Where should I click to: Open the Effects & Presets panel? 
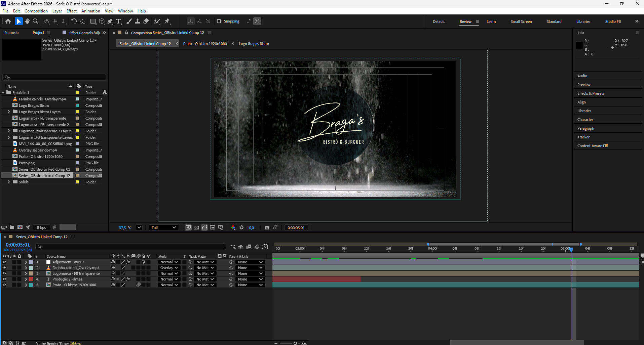[x=591, y=93]
